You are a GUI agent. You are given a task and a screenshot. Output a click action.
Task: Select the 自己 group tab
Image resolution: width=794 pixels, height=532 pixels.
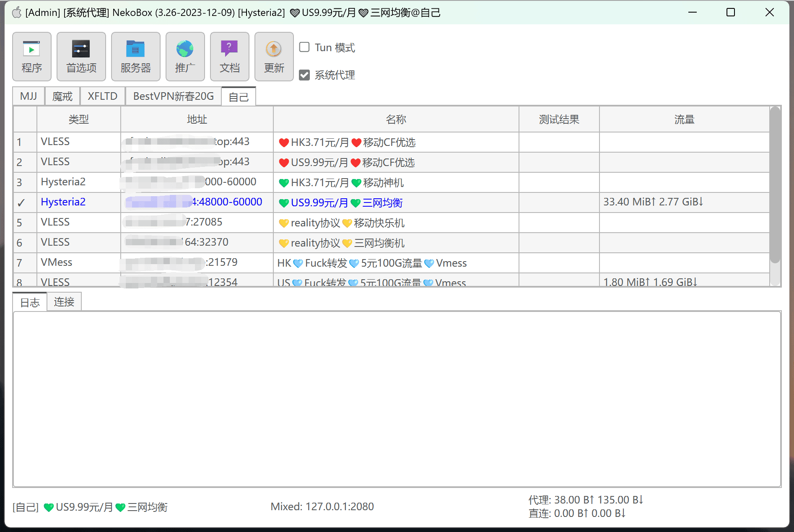tap(239, 97)
